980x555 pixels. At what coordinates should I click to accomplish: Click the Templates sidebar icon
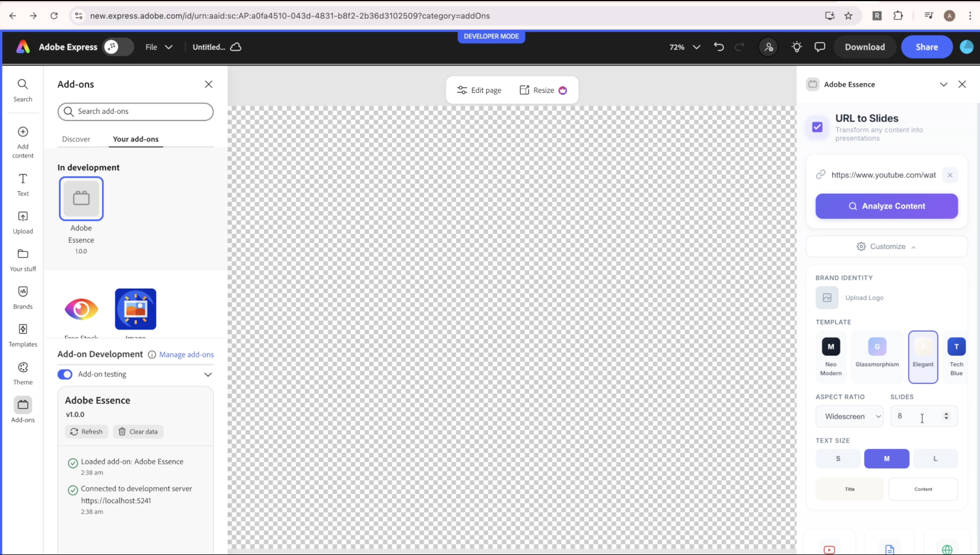(23, 336)
